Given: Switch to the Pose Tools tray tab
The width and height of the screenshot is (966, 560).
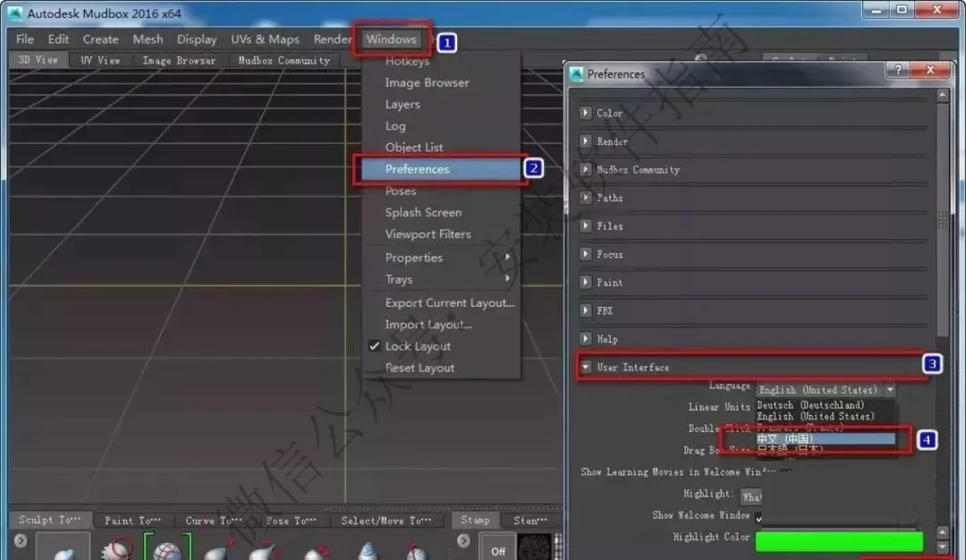Looking at the screenshot, I should coord(291,520).
